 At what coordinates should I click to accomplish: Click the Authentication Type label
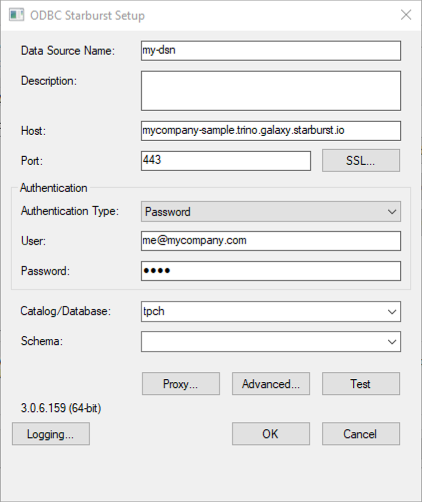[x=70, y=211]
